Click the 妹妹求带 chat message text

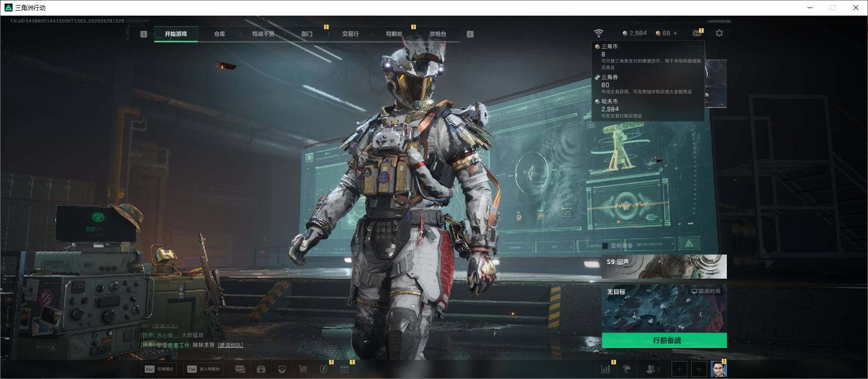click(x=203, y=345)
